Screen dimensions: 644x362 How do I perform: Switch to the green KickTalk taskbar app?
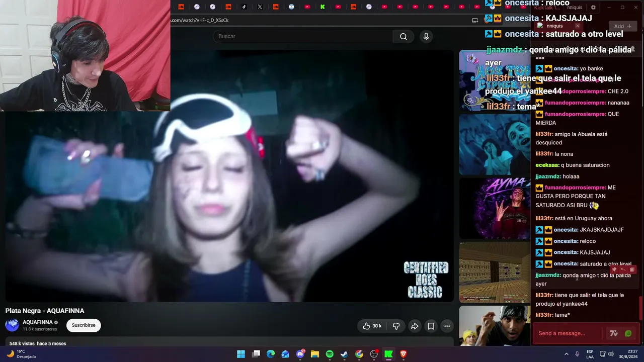coord(388,354)
